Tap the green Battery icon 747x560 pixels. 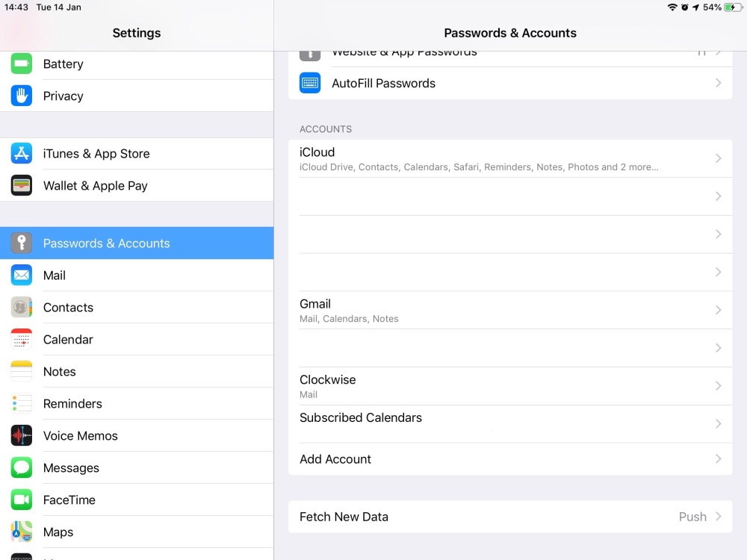[x=22, y=63]
